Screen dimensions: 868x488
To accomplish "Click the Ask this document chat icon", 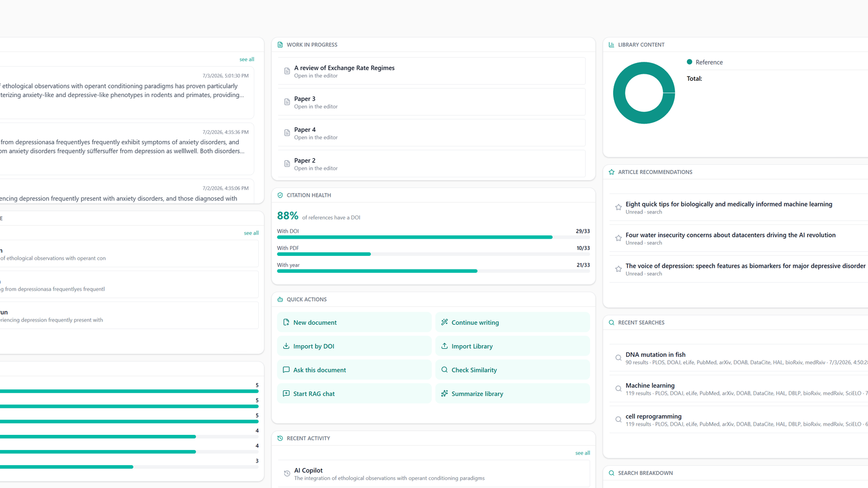I will pos(286,370).
